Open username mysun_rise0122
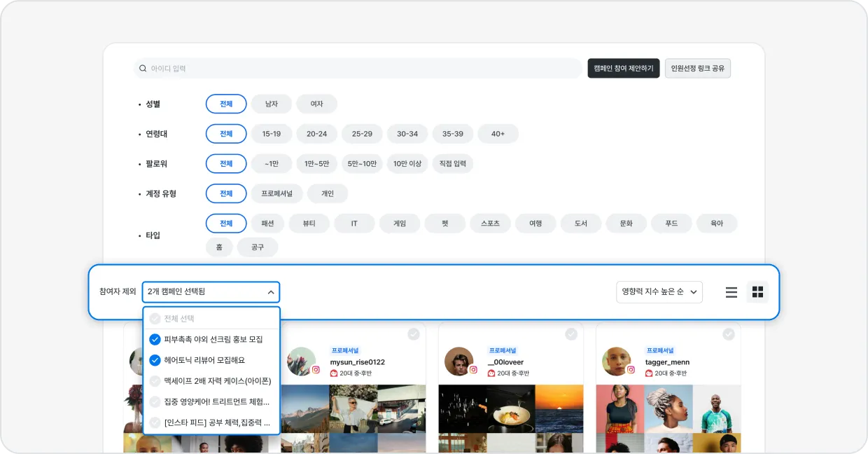This screenshot has width=868, height=454. [358, 362]
